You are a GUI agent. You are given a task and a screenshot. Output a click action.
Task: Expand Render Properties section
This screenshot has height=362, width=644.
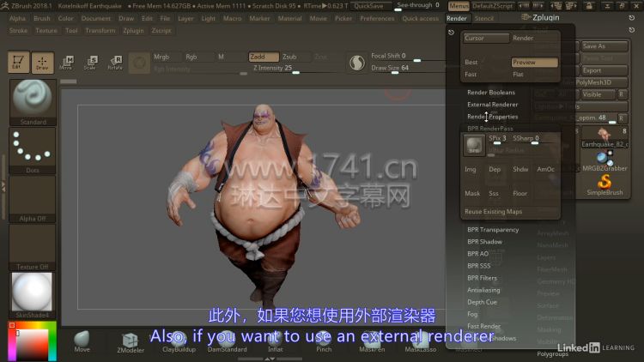493,117
